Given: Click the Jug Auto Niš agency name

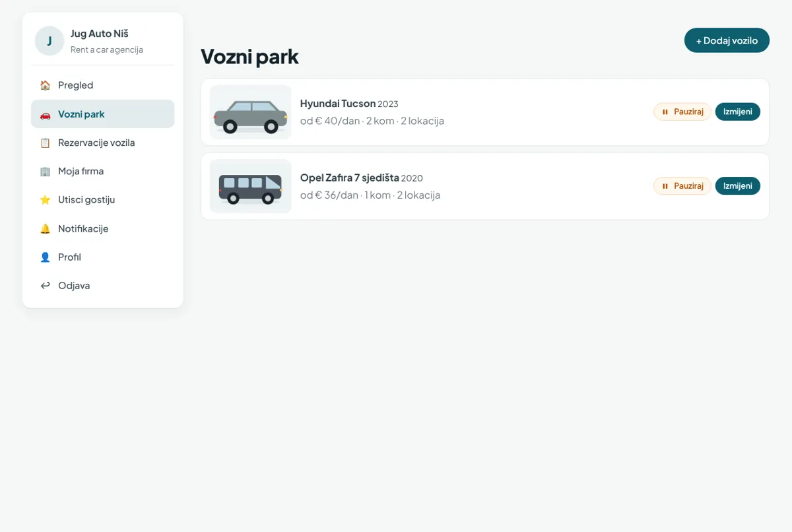Looking at the screenshot, I should [x=100, y=34].
